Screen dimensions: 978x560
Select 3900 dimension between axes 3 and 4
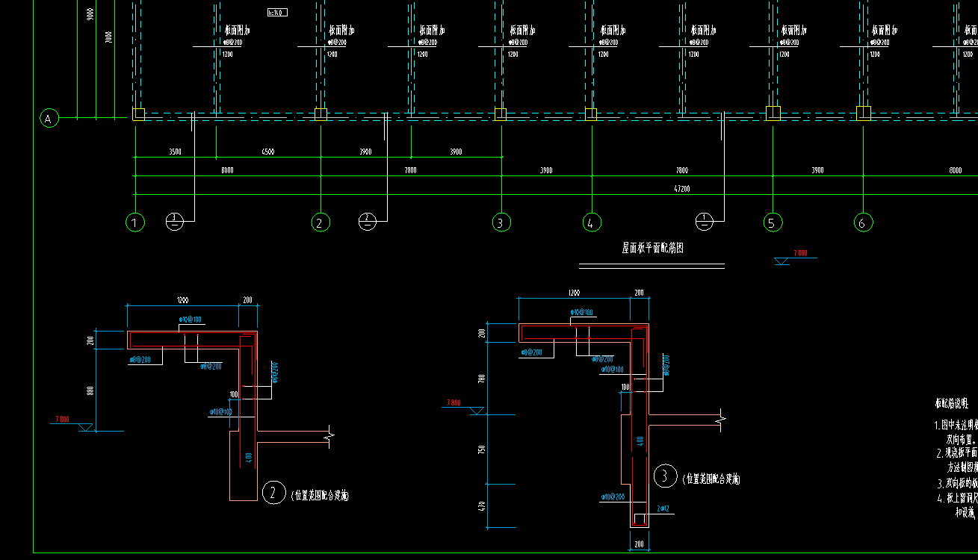tap(546, 170)
